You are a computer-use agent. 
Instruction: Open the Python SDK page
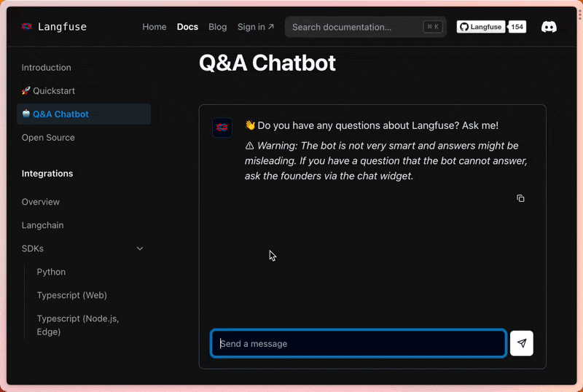click(x=51, y=272)
